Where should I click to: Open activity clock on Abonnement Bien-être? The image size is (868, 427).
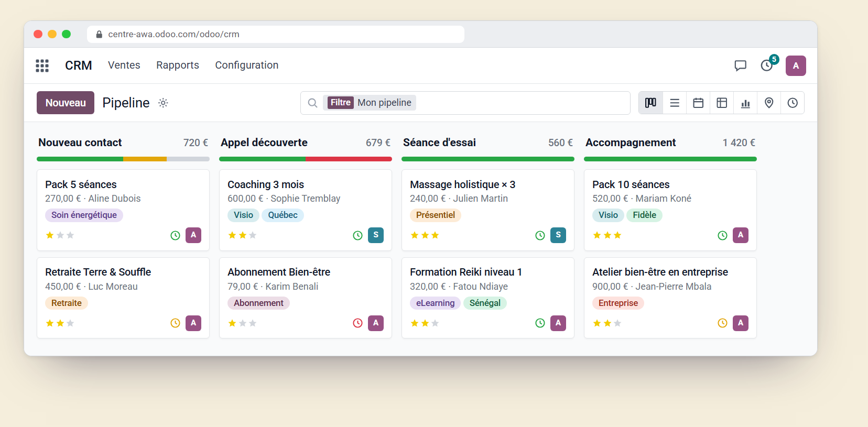(x=357, y=323)
